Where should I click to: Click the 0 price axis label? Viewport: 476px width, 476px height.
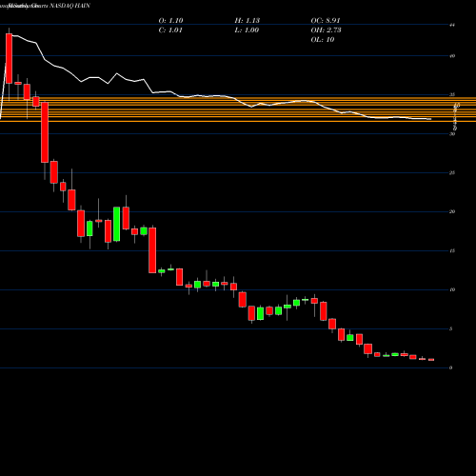(x=451, y=367)
